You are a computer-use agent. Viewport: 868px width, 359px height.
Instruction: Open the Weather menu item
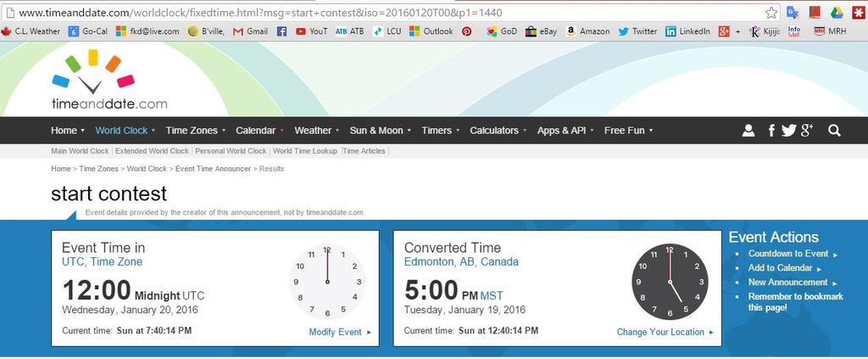click(313, 131)
